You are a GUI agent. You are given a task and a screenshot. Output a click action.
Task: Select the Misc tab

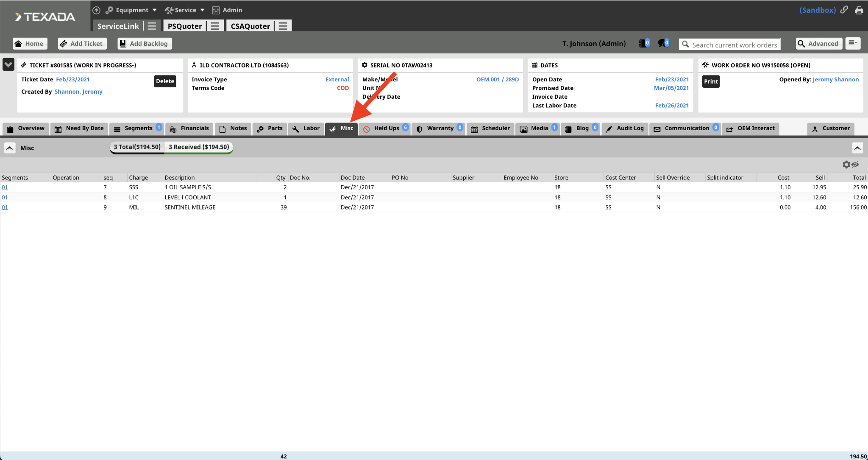pos(342,128)
